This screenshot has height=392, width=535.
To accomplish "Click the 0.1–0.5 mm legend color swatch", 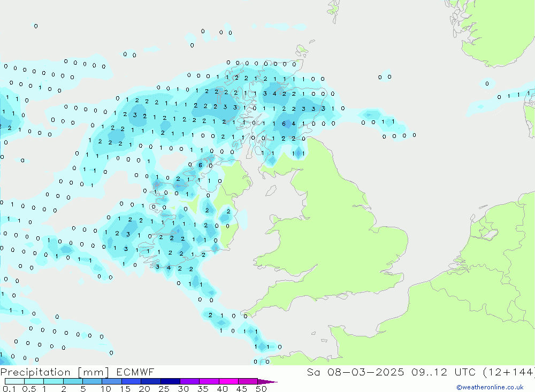I will (14, 381).
